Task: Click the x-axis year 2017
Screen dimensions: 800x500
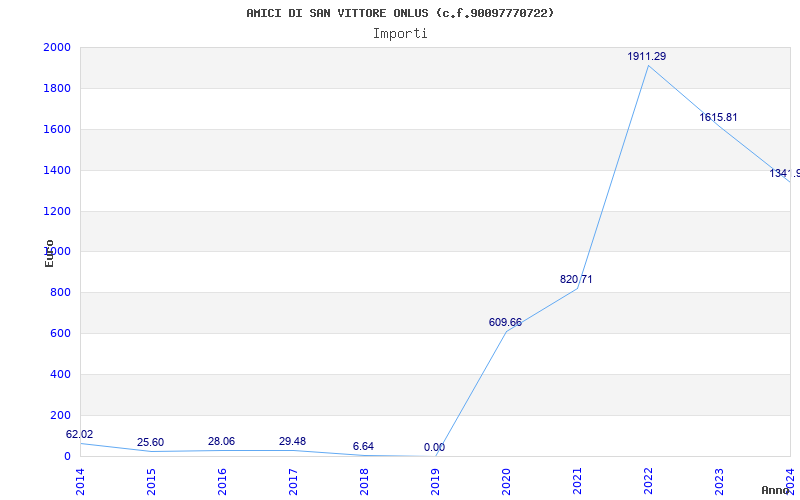Action: 293,482
